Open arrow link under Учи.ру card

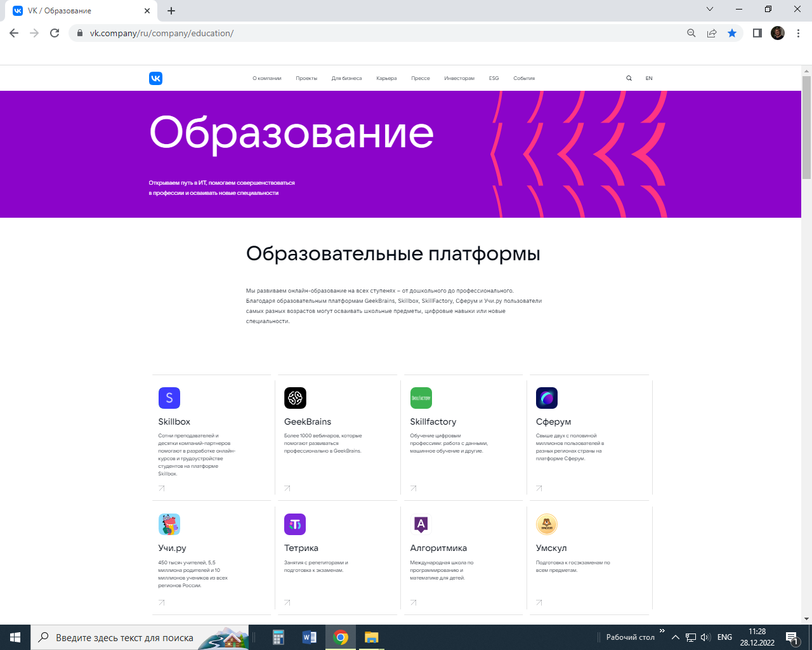[161, 602]
